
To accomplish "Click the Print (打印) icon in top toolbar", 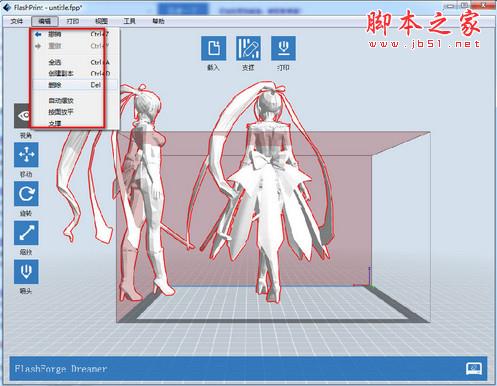I will tap(283, 48).
